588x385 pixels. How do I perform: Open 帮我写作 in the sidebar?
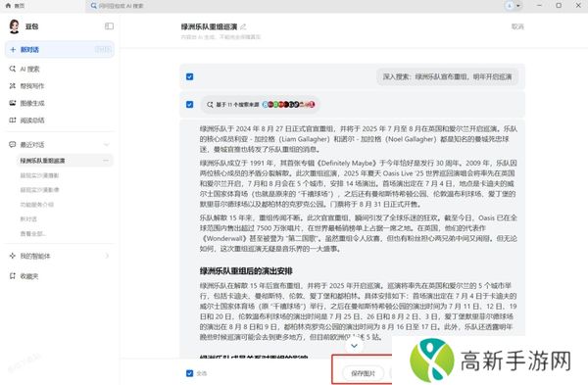pos(32,86)
